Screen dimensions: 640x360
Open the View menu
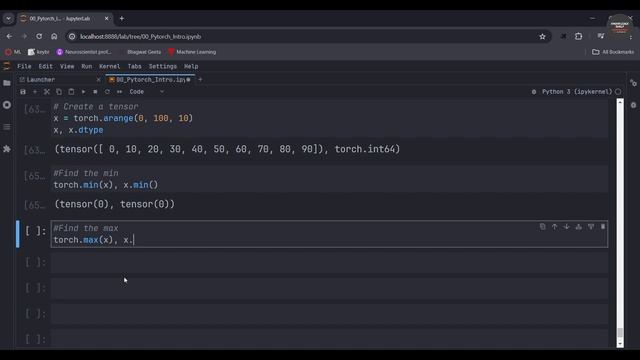pyautogui.click(x=67, y=67)
